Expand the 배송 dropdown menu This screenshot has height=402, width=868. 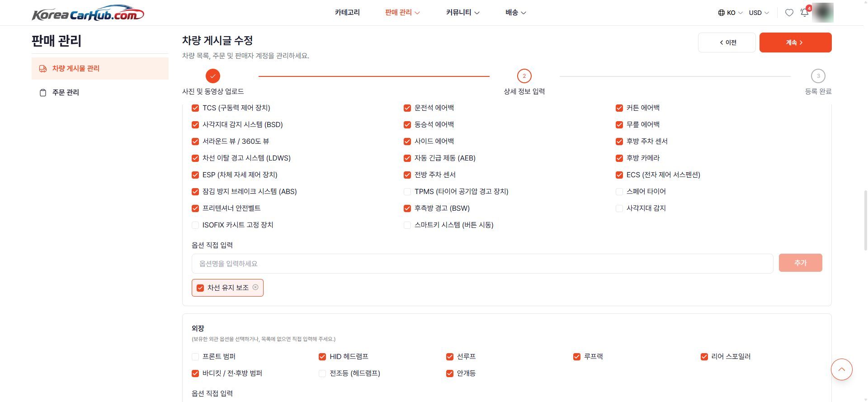(x=516, y=13)
